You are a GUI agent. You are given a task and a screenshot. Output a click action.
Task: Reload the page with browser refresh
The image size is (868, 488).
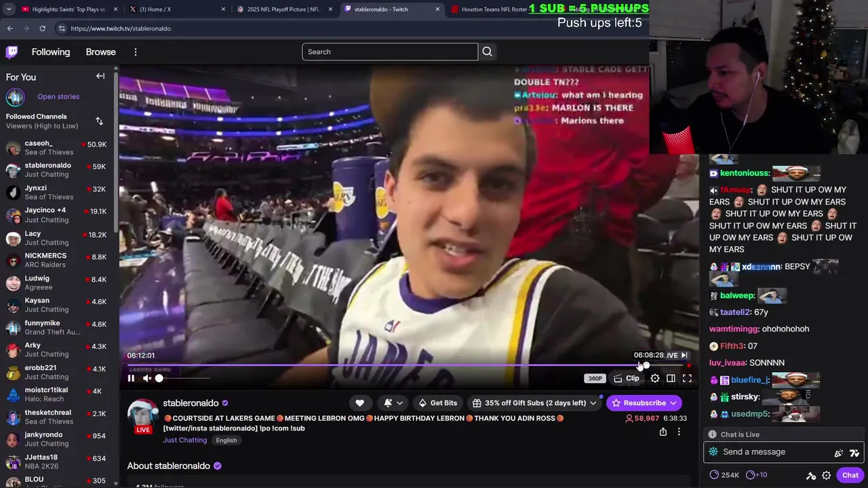[x=42, y=28]
